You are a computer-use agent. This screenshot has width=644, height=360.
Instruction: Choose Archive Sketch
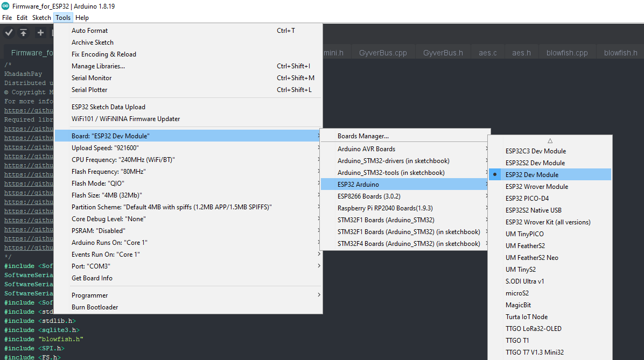coord(188,43)
